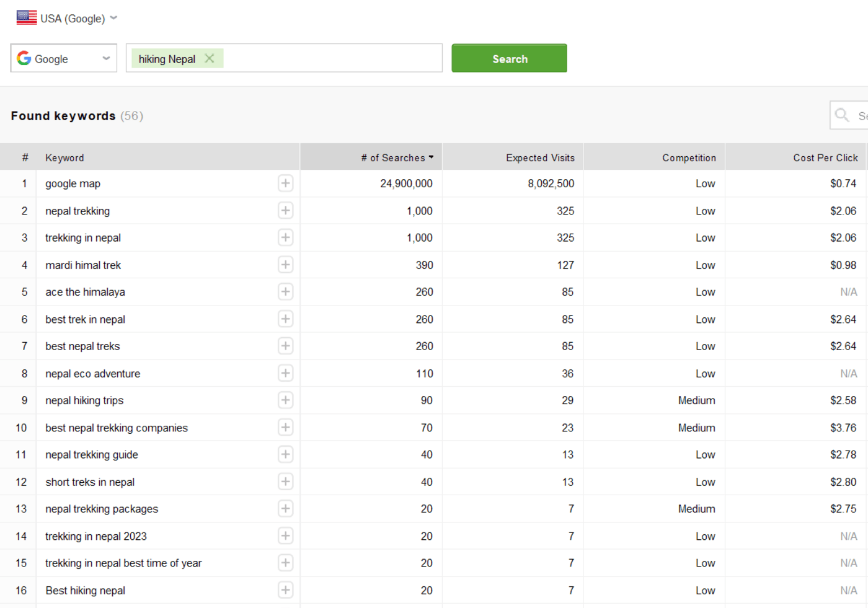This screenshot has height=608, width=868.
Task: Remove the "hiking Nepal" keyword chip
Action: (x=210, y=58)
